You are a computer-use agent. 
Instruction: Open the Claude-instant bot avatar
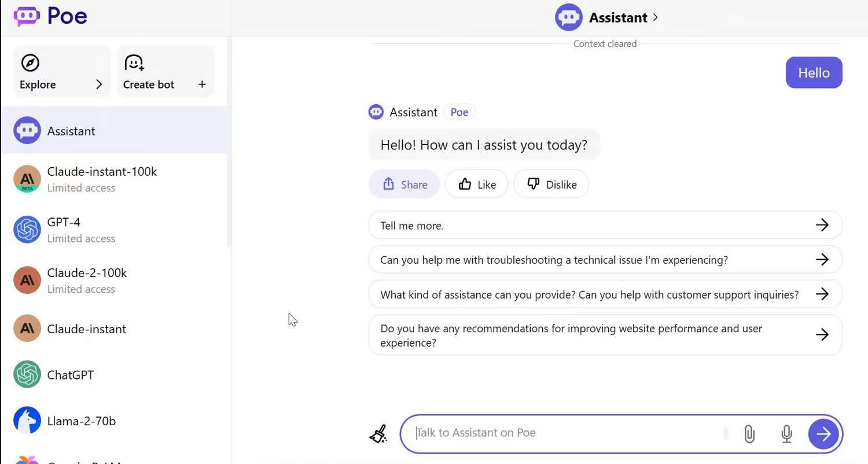pos(27,329)
